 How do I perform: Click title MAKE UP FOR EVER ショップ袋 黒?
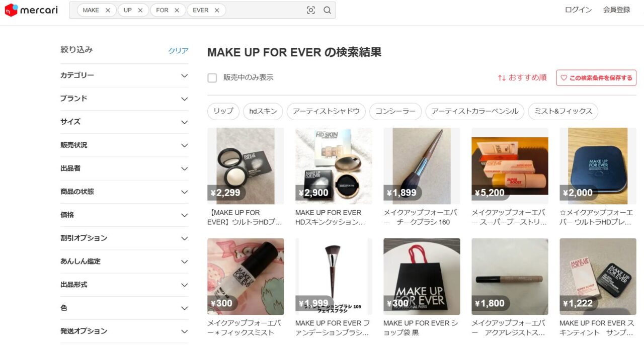point(421,328)
